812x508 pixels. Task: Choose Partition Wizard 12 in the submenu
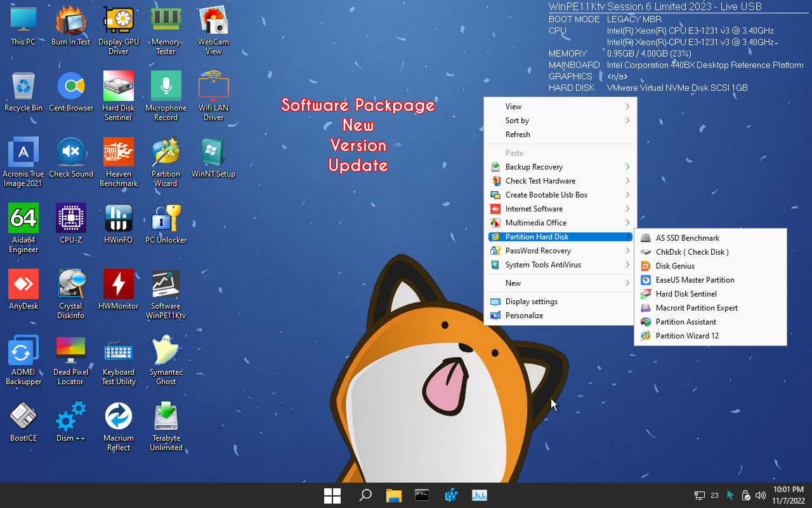[x=687, y=336]
